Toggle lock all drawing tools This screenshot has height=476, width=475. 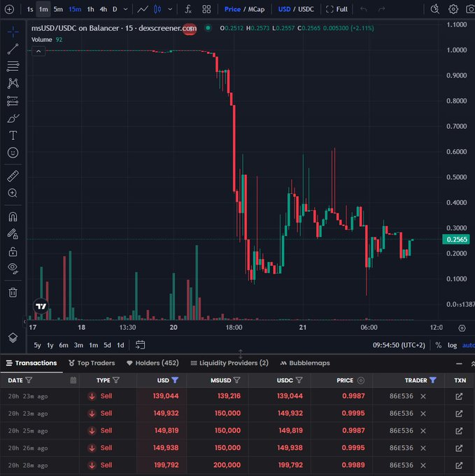coord(13,251)
